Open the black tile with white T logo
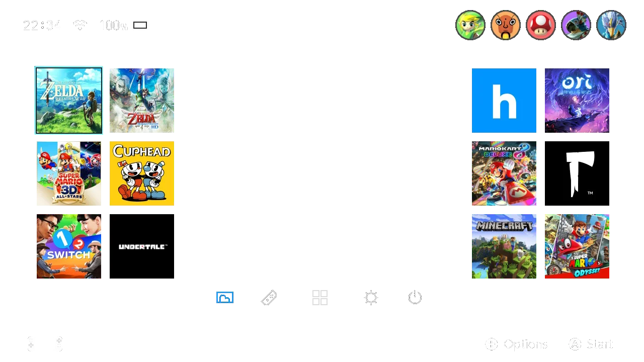This screenshot has width=644, height=362. coord(577,173)
